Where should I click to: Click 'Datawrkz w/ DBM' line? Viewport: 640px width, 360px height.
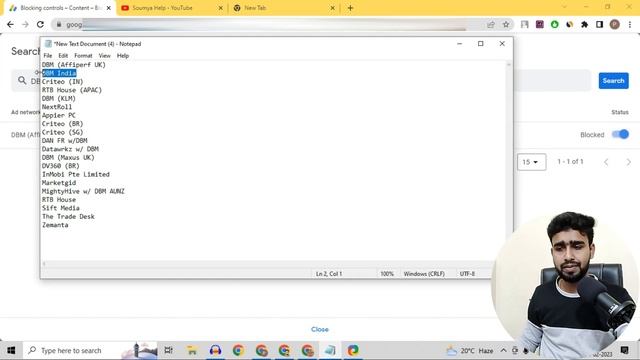pos(70,149)
